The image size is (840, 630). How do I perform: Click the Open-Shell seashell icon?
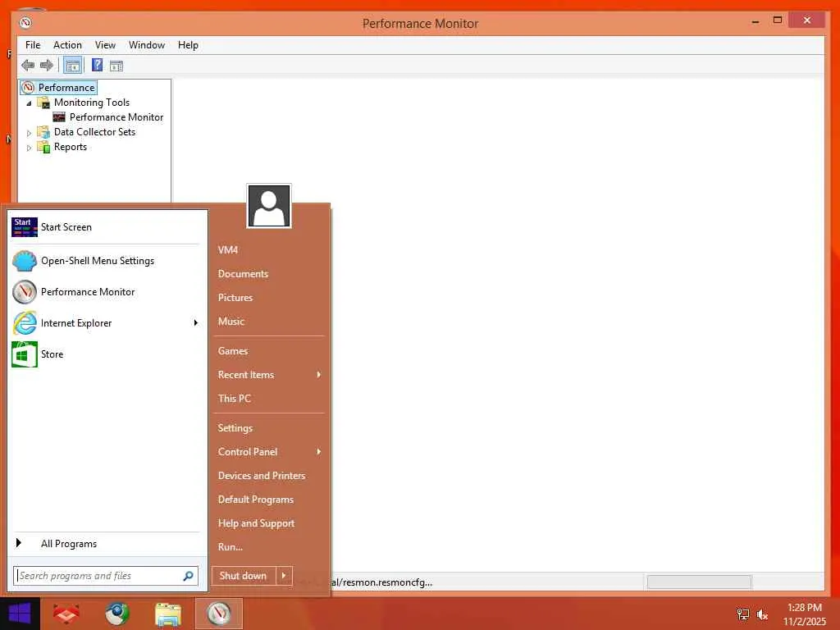click(x=25, y=261)
